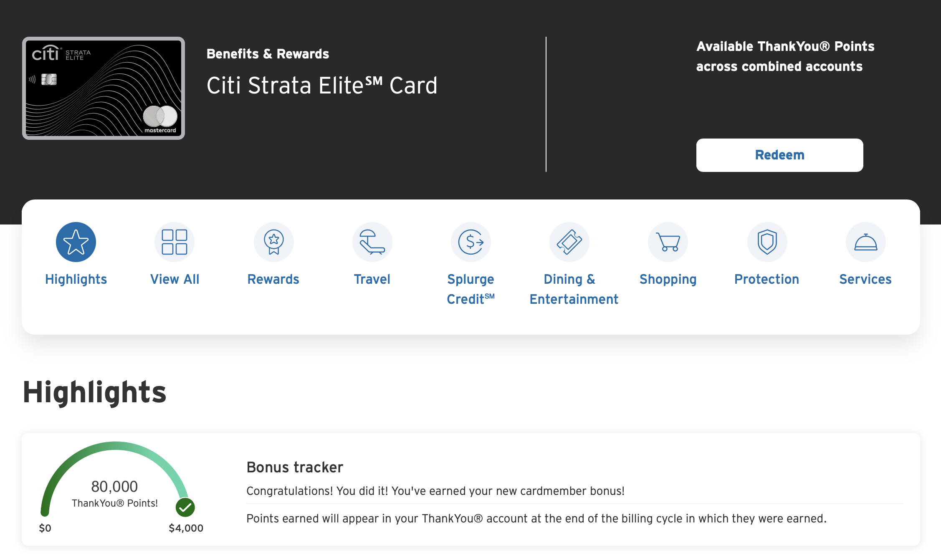This screenshot has width=941, height=560.
Task: Open the Travel beach chair icon
Action: [x=372, y=242]
